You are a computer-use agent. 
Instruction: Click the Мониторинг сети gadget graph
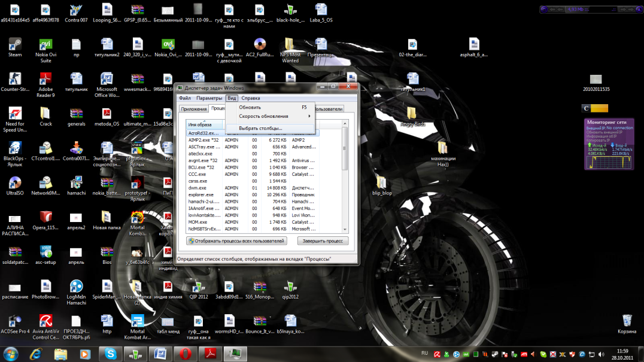point(609,162)
